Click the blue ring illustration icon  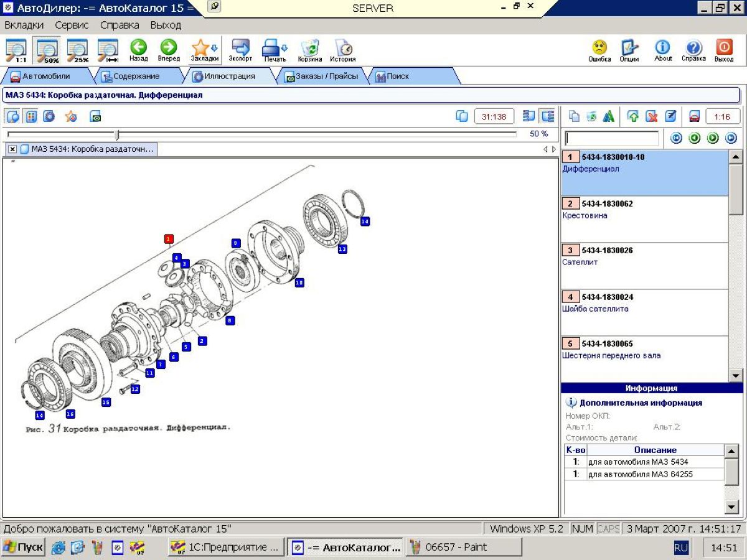click(49, 116)
